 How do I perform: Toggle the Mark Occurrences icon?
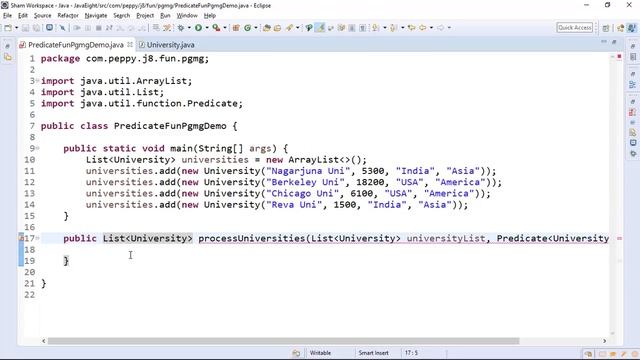click(x=320, y=28)
